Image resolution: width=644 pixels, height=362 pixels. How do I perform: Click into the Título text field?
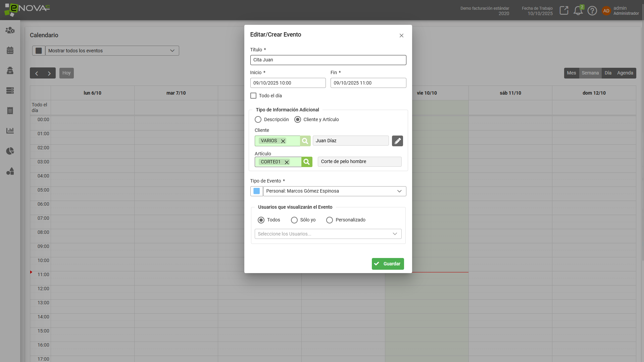[x=328, y=60]
